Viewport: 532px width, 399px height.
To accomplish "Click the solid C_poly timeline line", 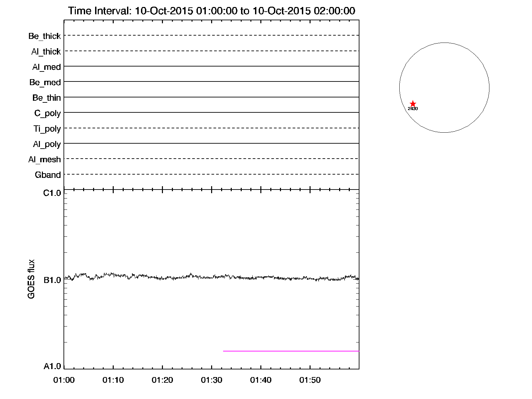I will [x=211, y=112].
